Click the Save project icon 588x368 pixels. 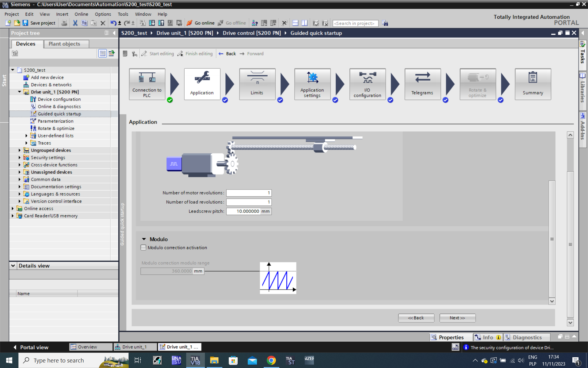25,23
